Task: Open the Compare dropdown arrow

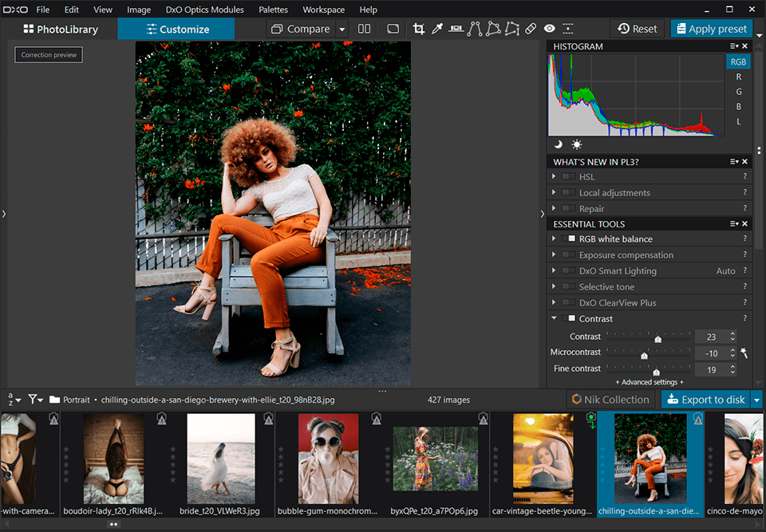Action: tap(342, 28)
